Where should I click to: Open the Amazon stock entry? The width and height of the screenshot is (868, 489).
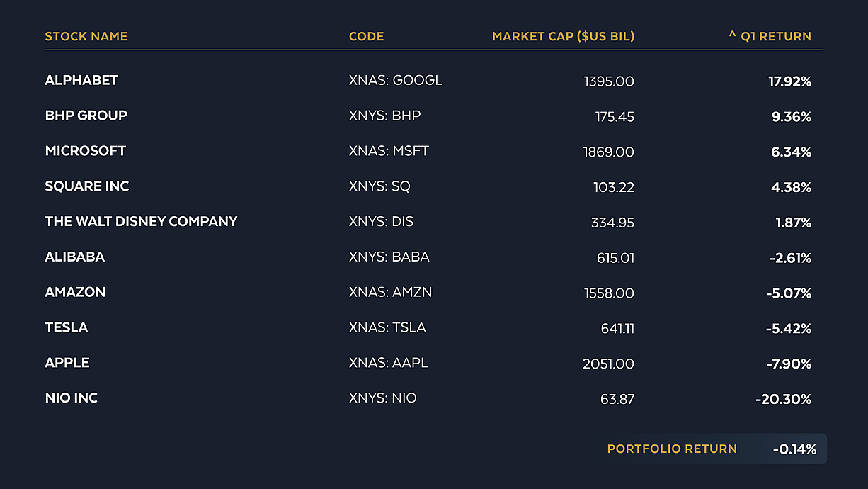[x=75, y=292]
